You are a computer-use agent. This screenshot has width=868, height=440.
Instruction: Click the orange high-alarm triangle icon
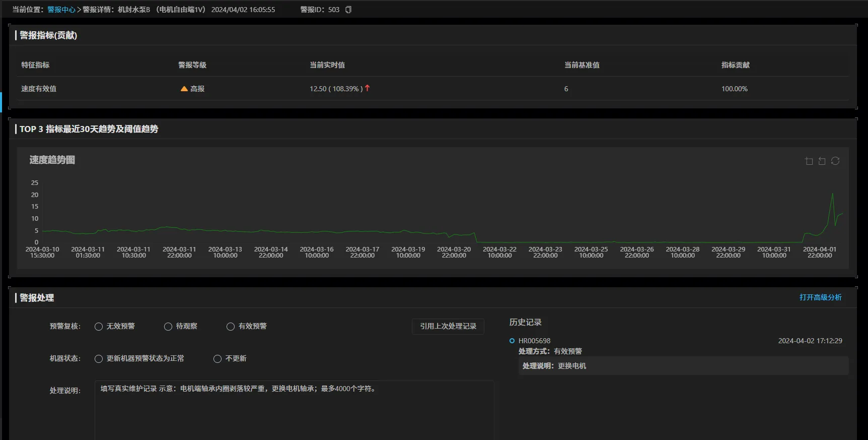point(184,89)
